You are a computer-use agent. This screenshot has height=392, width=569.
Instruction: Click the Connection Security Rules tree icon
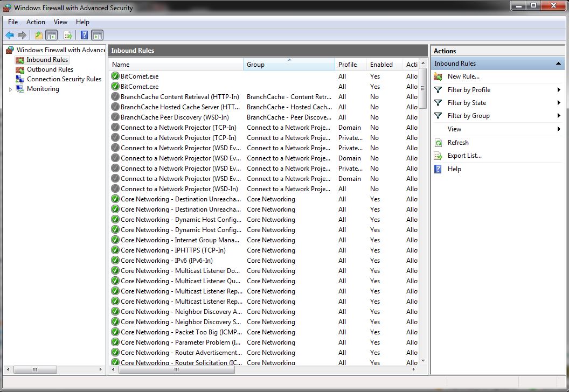tap(19, 79)
